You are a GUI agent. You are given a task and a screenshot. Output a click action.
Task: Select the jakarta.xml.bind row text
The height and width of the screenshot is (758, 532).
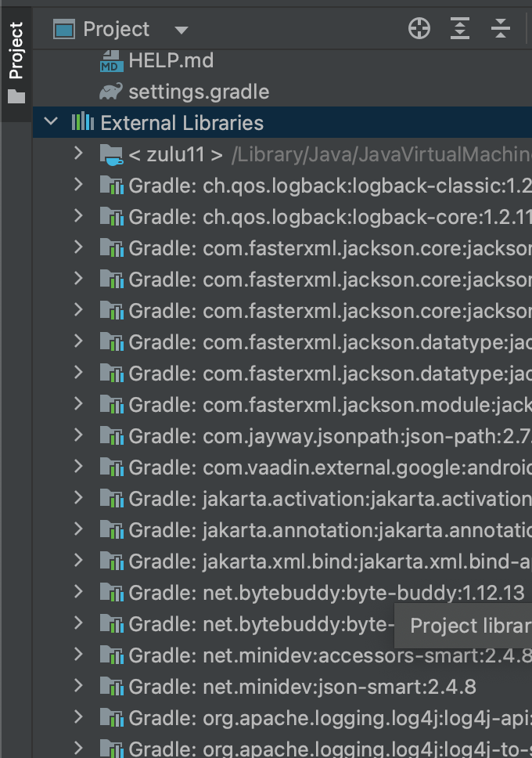tap(330, 561)
